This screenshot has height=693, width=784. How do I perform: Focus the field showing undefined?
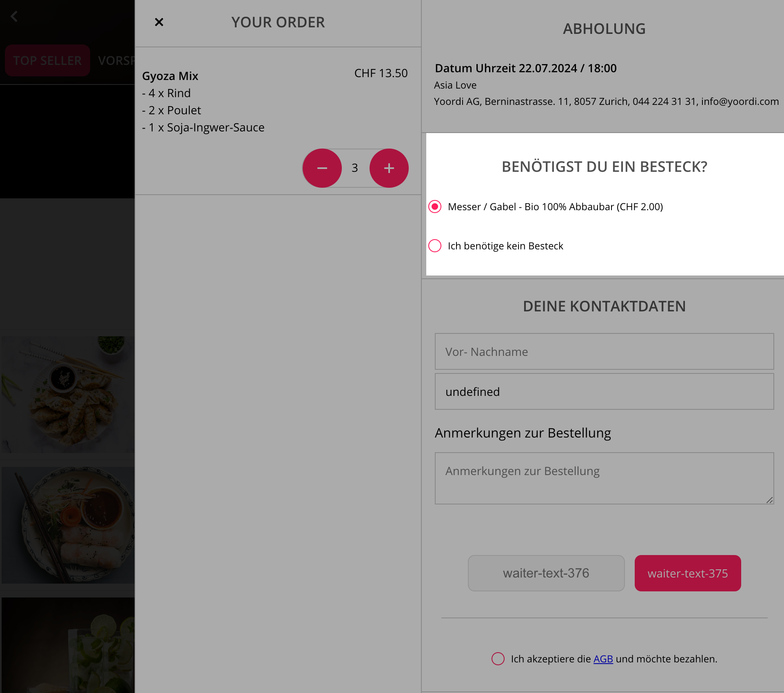click(x=604, y=391)
